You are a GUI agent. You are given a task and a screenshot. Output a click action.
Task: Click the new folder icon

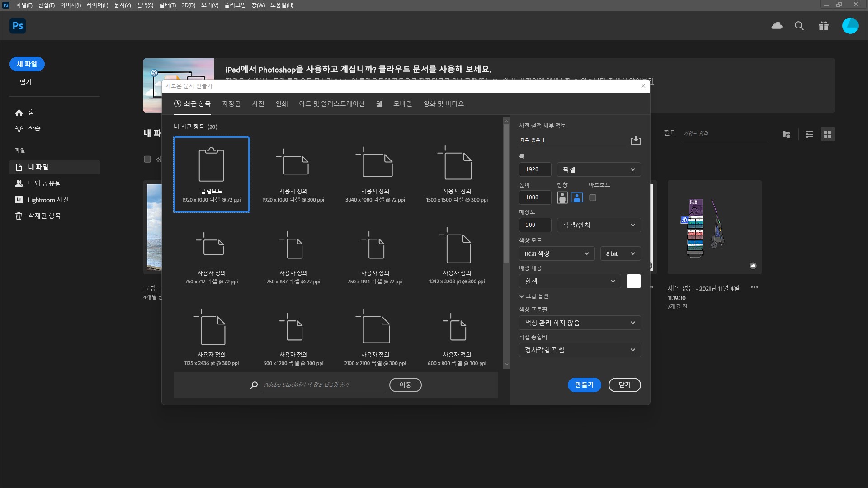(786, 134)
